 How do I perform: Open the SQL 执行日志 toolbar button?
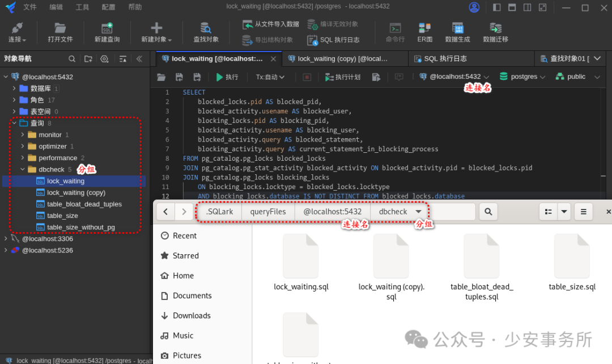(x=333, y=40)
